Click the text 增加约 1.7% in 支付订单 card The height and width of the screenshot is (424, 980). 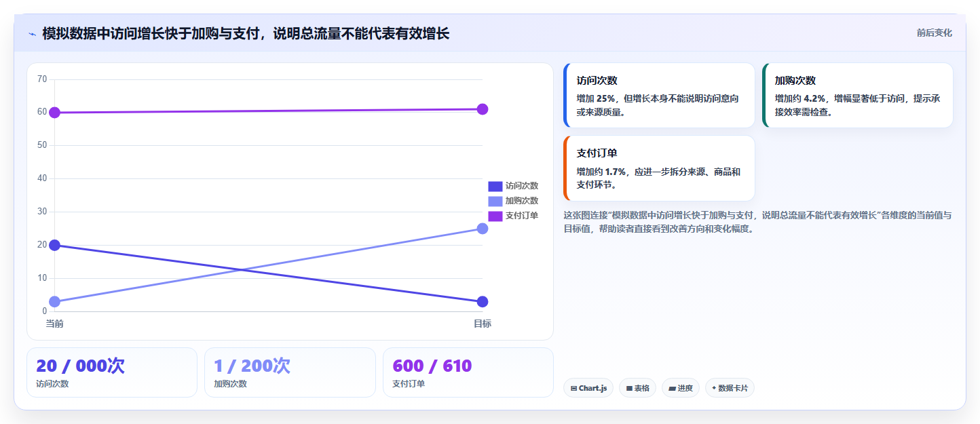pos(601,172)
